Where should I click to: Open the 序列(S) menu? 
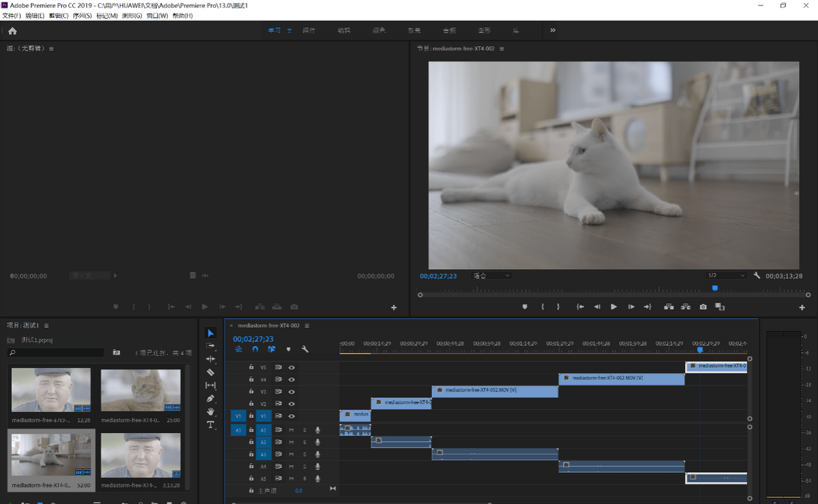[x=82, y=16]
